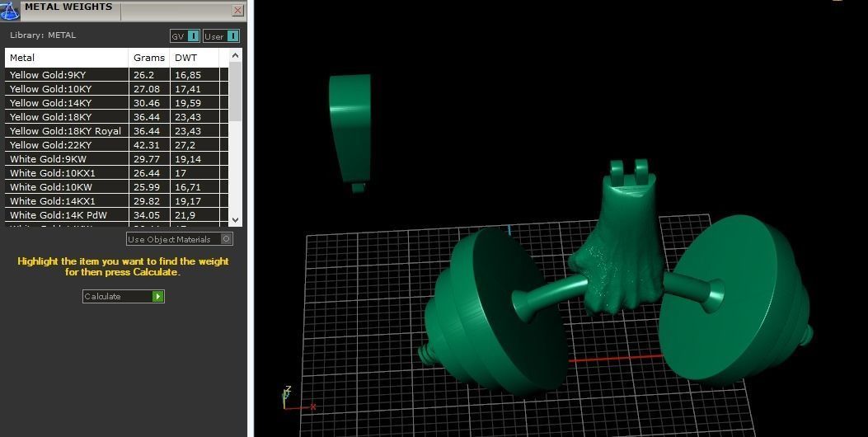Select the White Gold:10KW row

point(116,187)
